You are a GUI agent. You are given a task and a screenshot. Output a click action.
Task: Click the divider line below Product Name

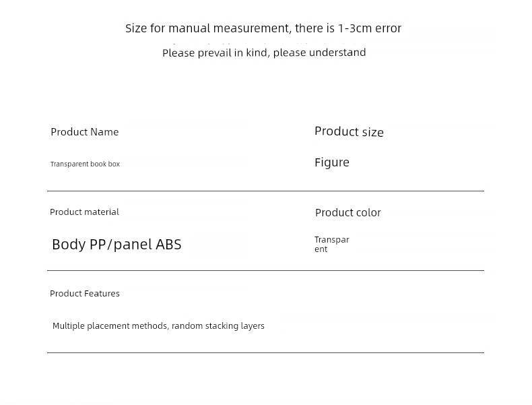tap(265, 191)
